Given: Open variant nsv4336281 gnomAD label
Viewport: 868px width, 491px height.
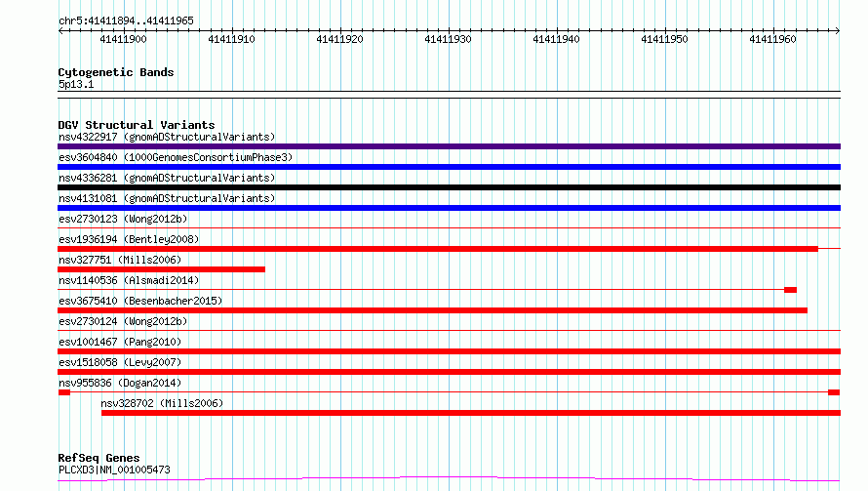Looking at the screenshot, I should click(x=167, y=178).
